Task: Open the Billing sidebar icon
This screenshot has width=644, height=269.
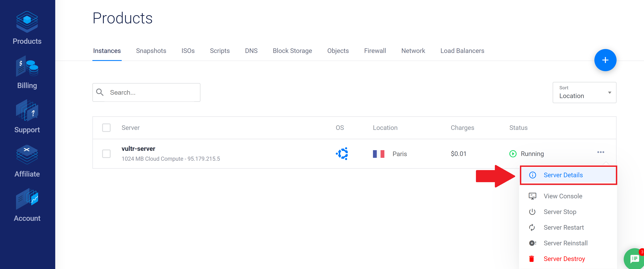Action: pos(27,66)
